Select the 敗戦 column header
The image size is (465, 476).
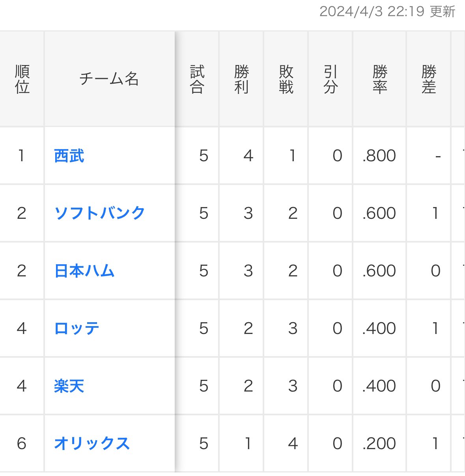point(286,79)
